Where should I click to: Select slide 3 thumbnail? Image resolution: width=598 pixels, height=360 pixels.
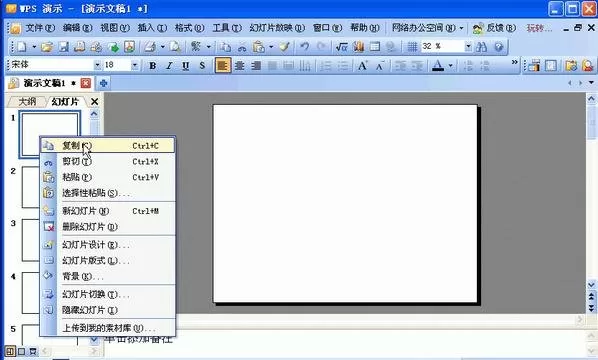pyautogui.click(x=31, y=240)
